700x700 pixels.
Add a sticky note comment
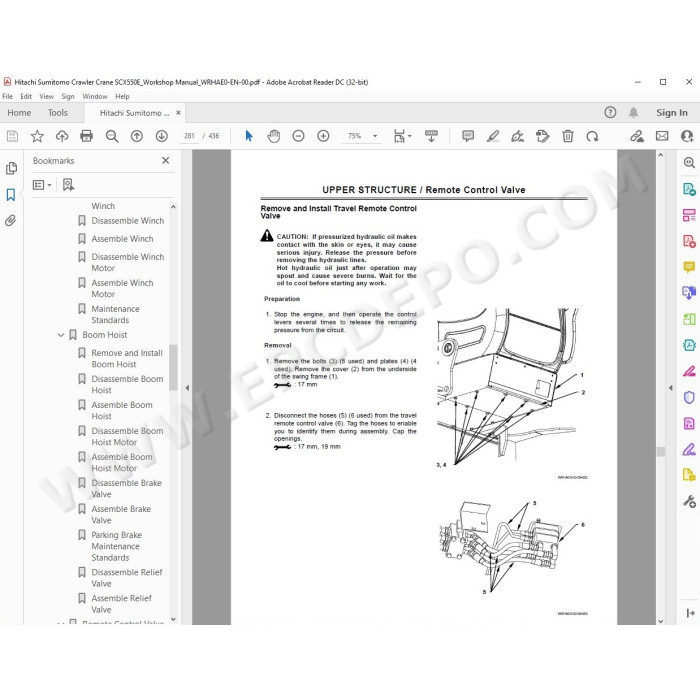(x=468, y=136)
